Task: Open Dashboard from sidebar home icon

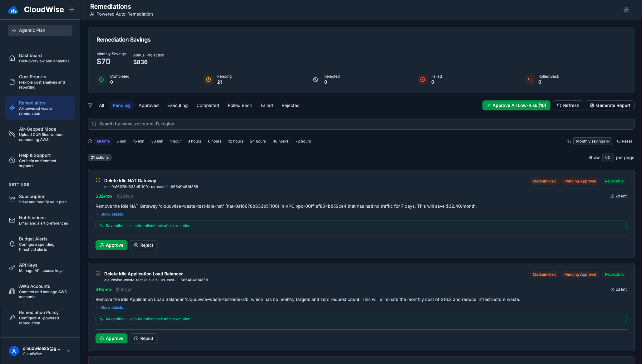Action: click(12, 58)
